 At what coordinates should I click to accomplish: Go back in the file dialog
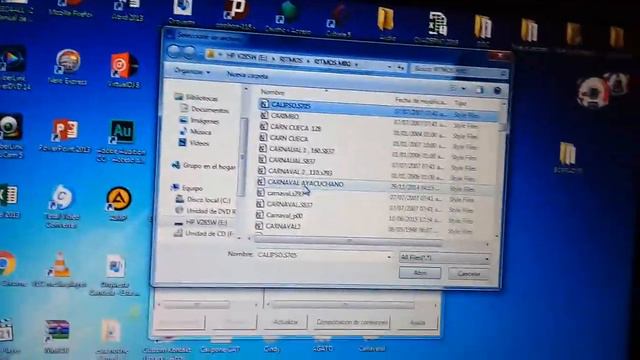click(x=174, y=51)
